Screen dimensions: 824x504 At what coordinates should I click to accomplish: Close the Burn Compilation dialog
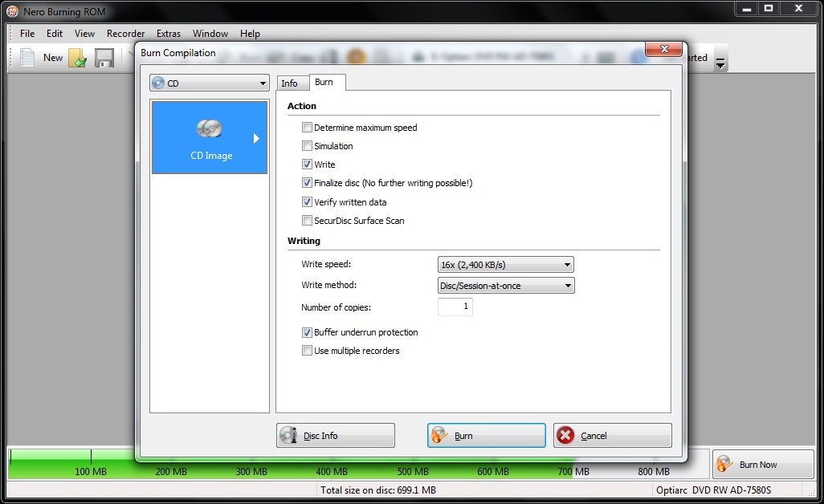click(664, 49)
